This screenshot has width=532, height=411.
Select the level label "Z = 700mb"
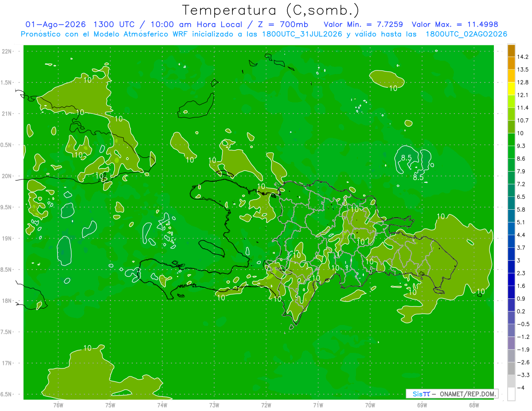point(282,24)
